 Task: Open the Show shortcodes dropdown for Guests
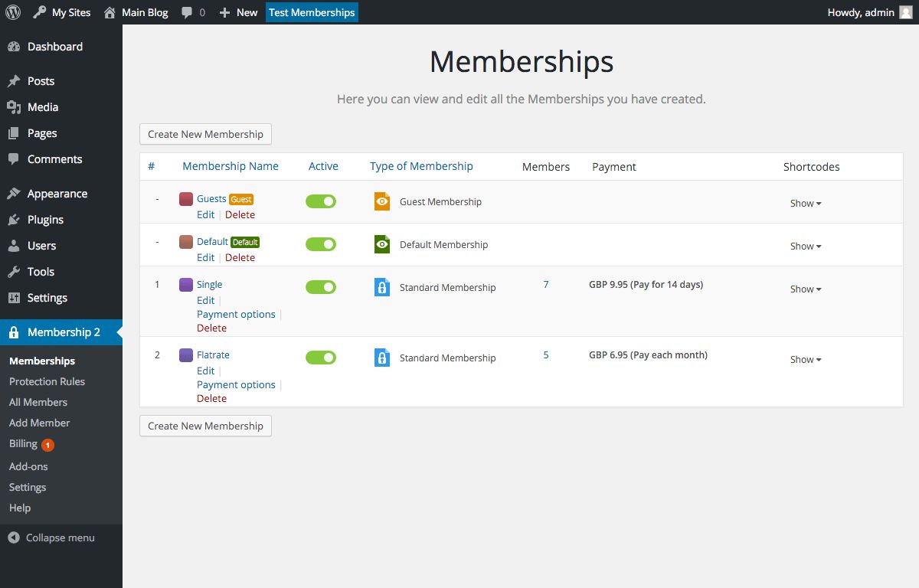(x=804, y=203)
